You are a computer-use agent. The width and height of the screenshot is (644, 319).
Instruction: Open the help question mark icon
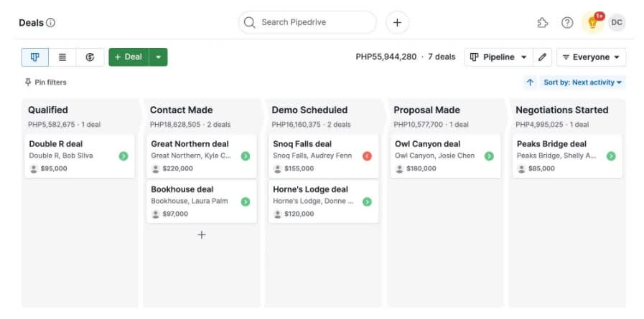click(567, 22)
